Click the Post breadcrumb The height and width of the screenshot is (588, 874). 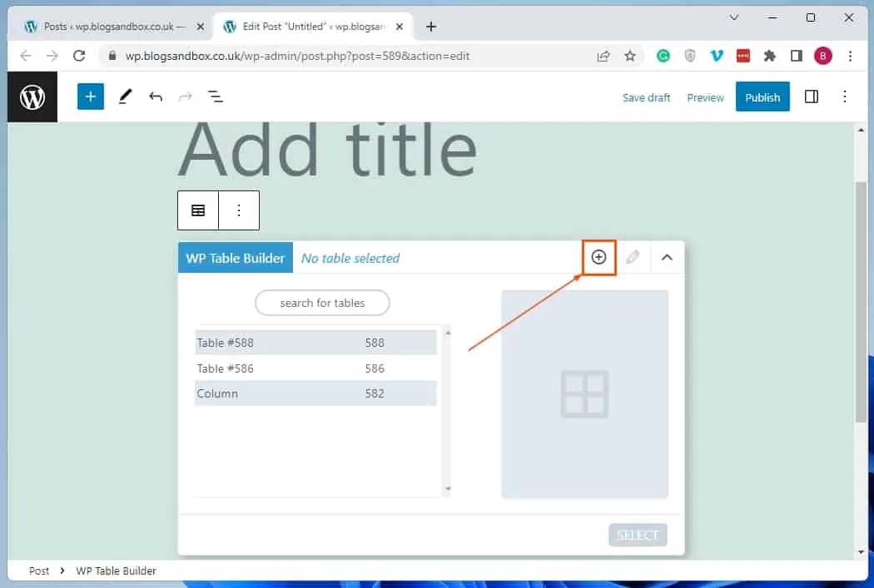point(39,571)
